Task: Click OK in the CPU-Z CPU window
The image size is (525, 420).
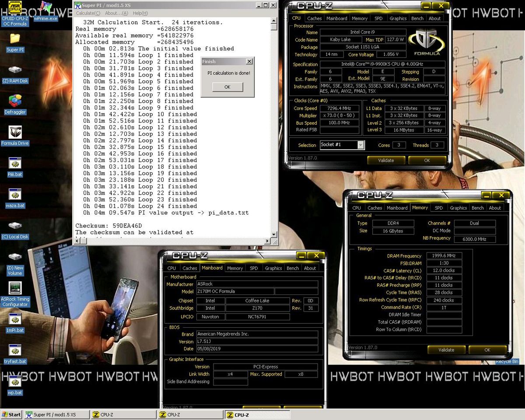Action: [427, 160]
